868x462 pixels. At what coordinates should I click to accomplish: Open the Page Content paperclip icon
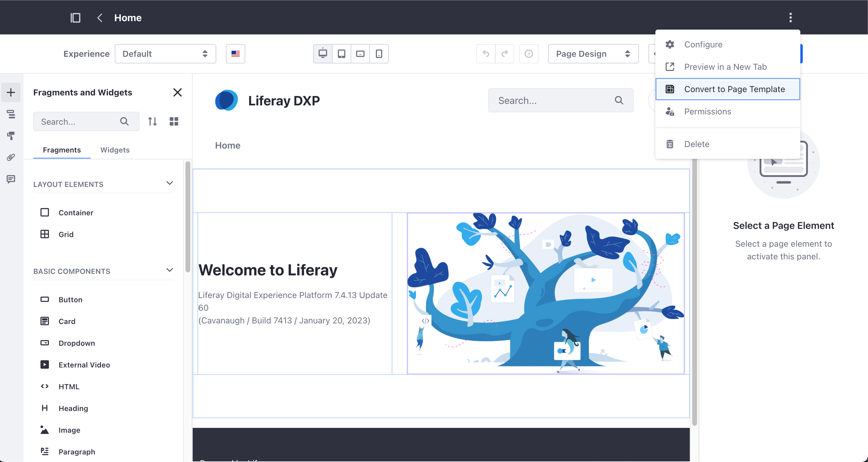point(11,157)
